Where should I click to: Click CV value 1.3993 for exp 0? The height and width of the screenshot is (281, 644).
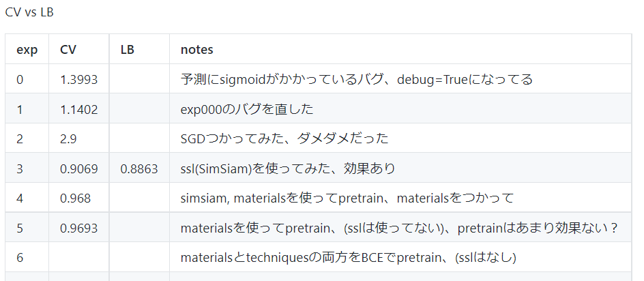pyautogui.click(x=79, y=79)
